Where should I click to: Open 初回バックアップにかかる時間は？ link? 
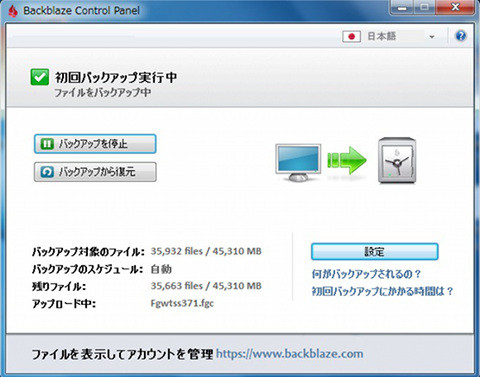pos(382,291)
